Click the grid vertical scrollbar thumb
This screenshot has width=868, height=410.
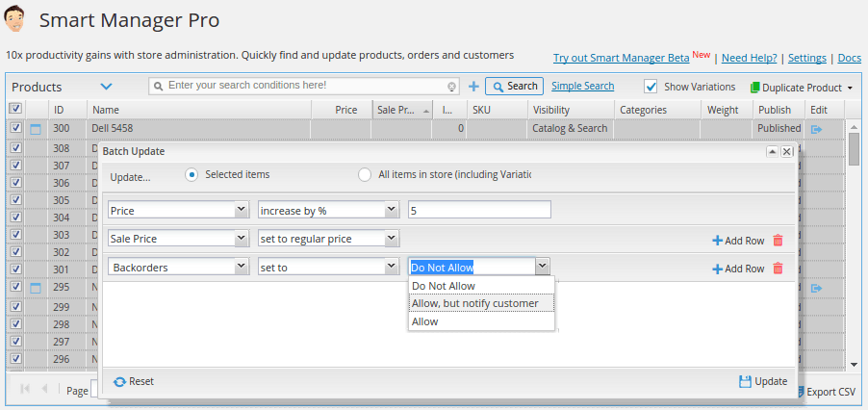click(x=855, y=147)
